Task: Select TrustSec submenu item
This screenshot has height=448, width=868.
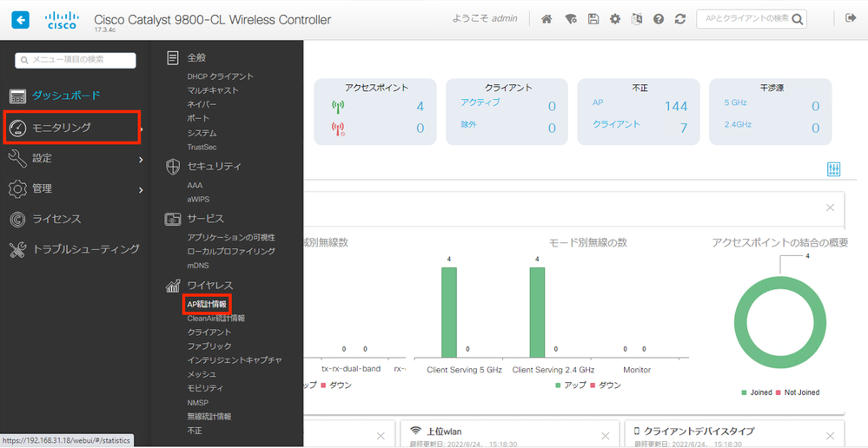Action: pyautogui.click(x=202, y=147)
